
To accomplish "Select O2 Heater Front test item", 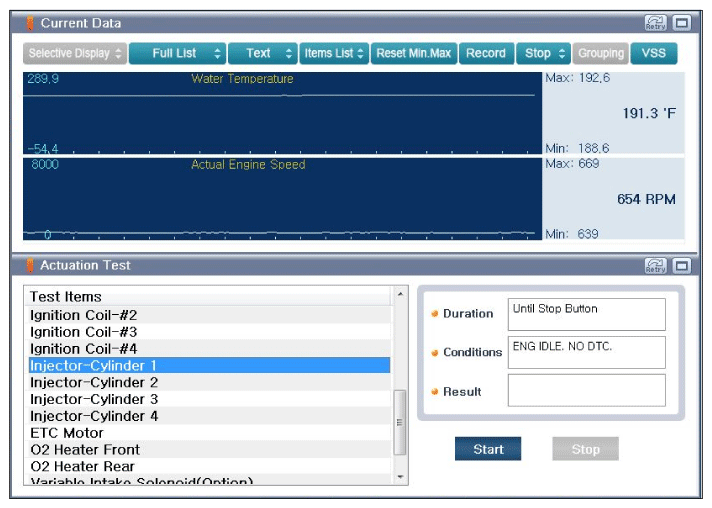I will [209, 449].
